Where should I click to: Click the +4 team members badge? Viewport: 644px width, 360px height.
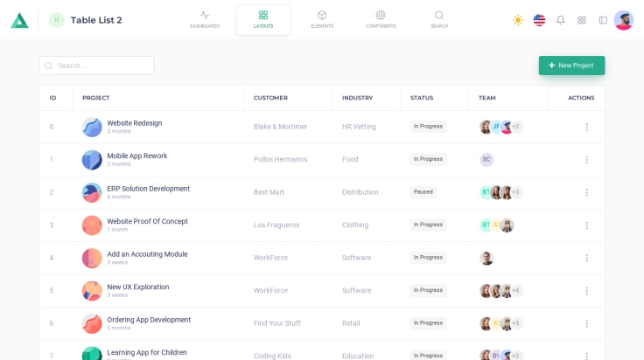(516, 291)
